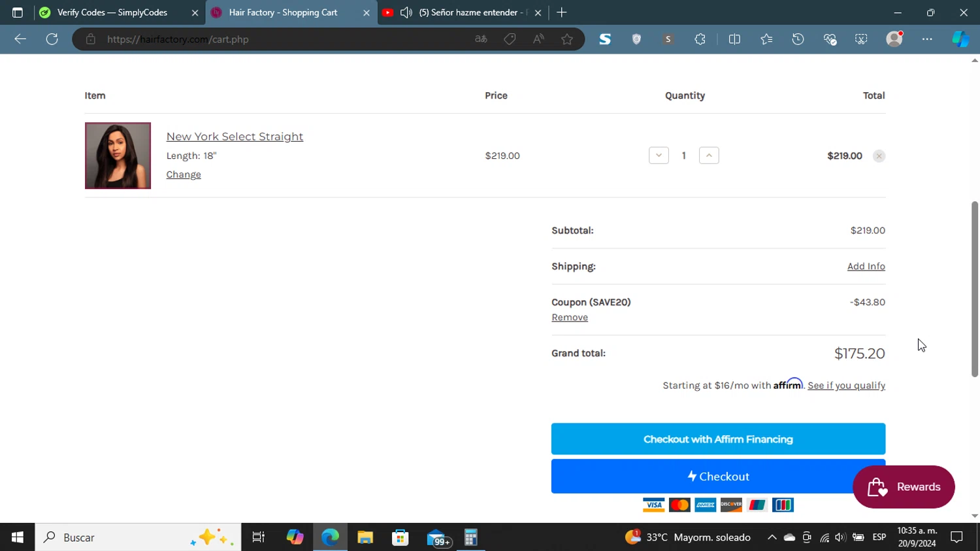Click the Visa payment card icon
This screenshot has height=551, width=980.
click(653, 505)
